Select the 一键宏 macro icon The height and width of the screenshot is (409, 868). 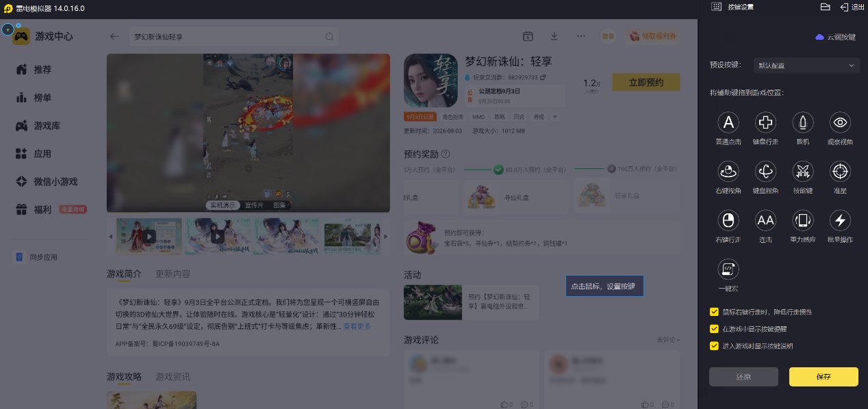728,269
